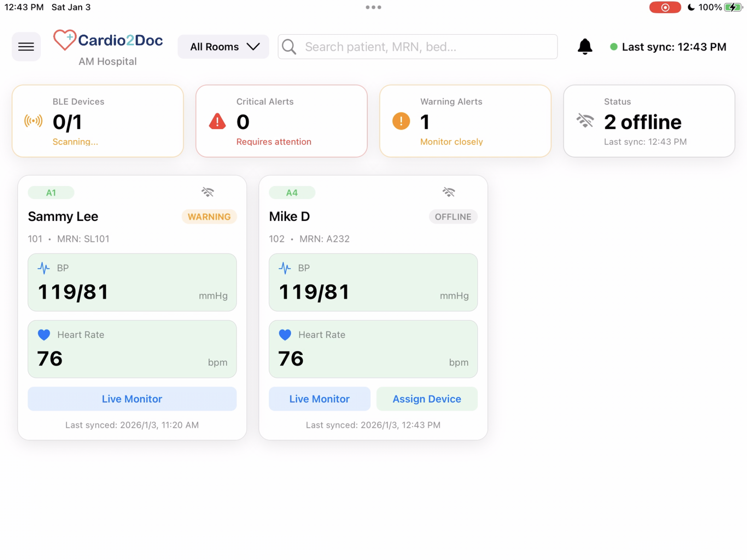This screenshot has width=747, height=560.
Task: Open Live Monitor for Sammy Lee
Action: (132, 398)
